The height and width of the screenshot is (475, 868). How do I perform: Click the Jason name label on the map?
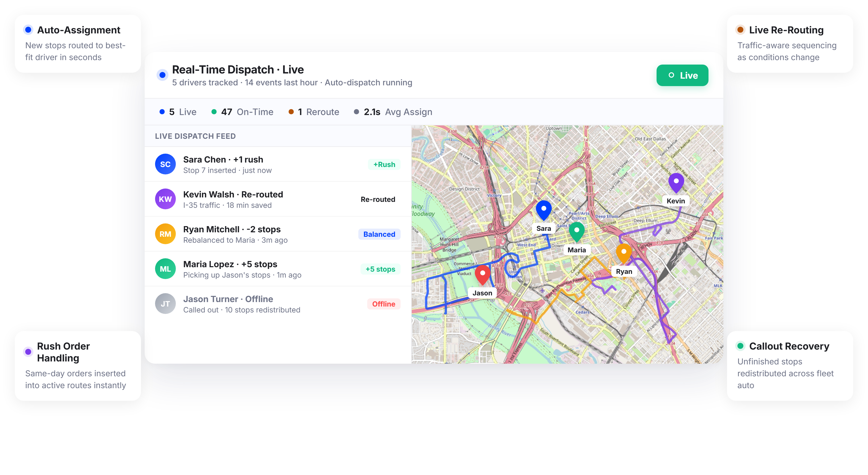[482, 293]
